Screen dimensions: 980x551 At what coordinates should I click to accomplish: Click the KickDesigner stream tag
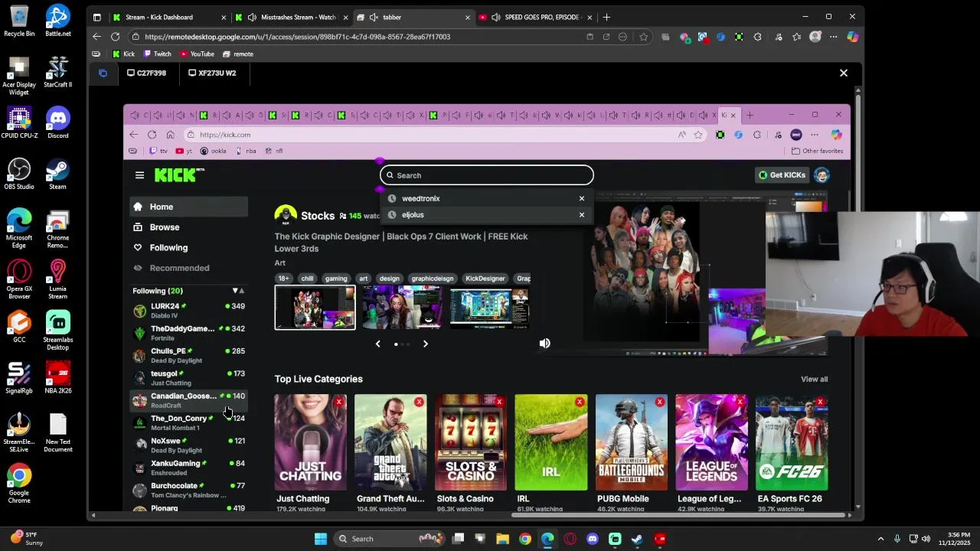coord(485,279)
